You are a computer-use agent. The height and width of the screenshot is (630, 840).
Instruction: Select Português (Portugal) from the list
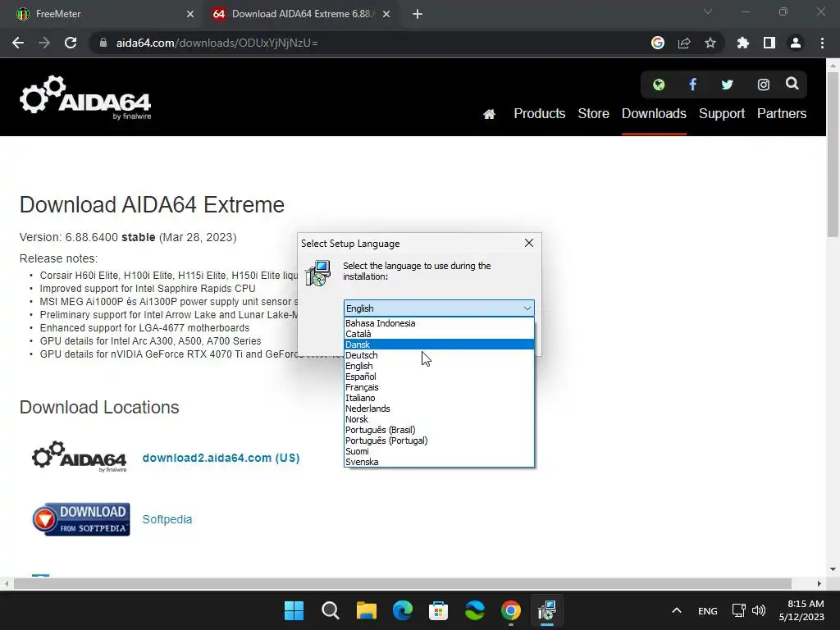coord(439,441)
